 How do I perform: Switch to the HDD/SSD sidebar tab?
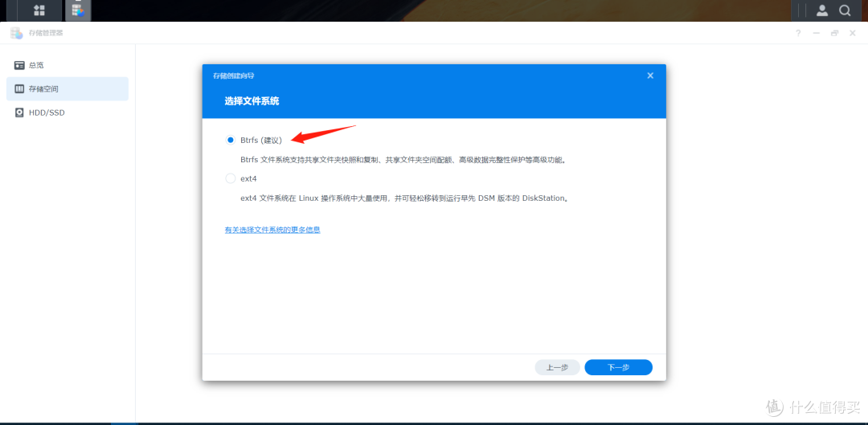click(68, 112)
